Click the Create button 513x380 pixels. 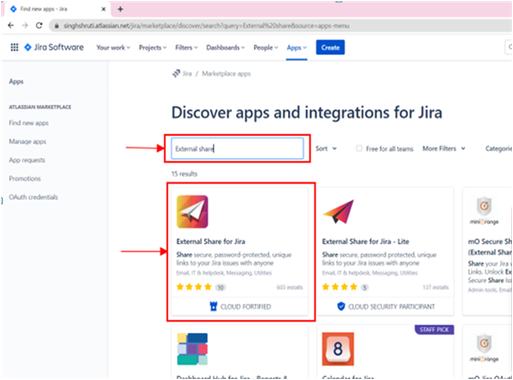330,47
